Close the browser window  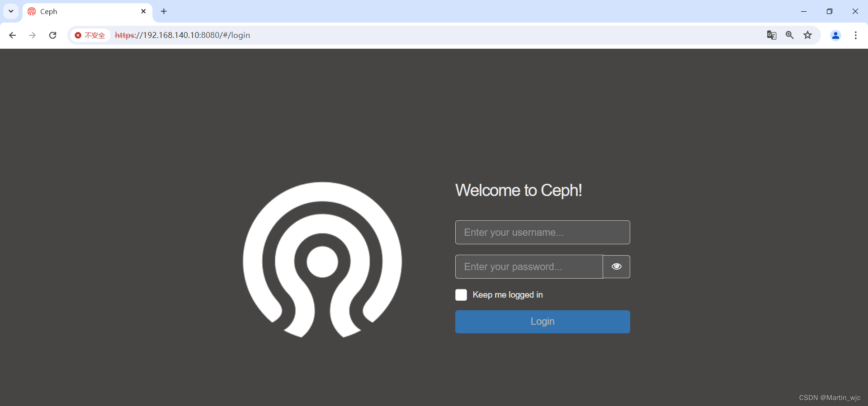(855, 11)
